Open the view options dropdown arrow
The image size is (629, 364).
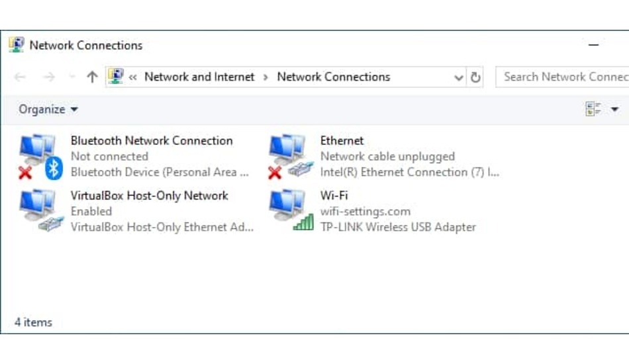pos(614,109)
